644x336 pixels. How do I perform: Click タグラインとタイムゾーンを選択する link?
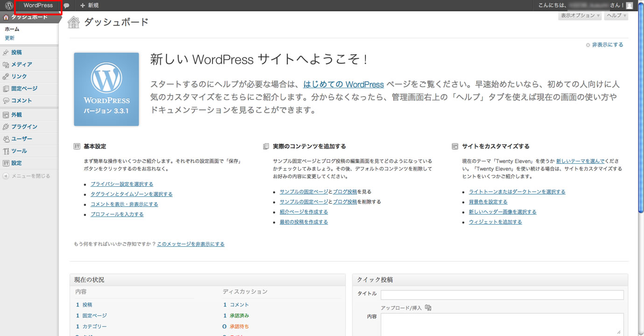pos(132,194)
